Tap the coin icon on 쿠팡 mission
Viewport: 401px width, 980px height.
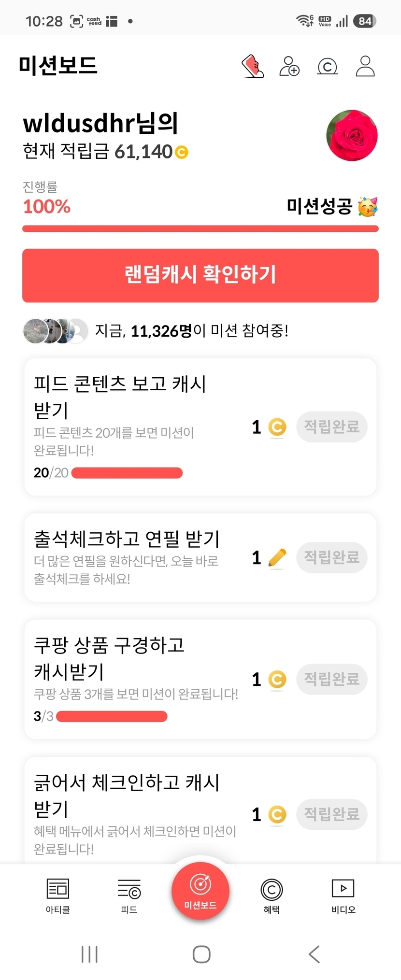point(277,680)
